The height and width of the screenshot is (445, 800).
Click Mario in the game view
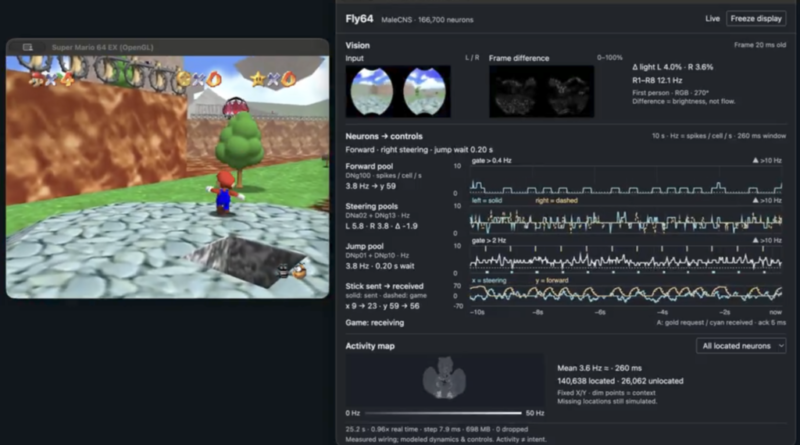click(224, 192)
